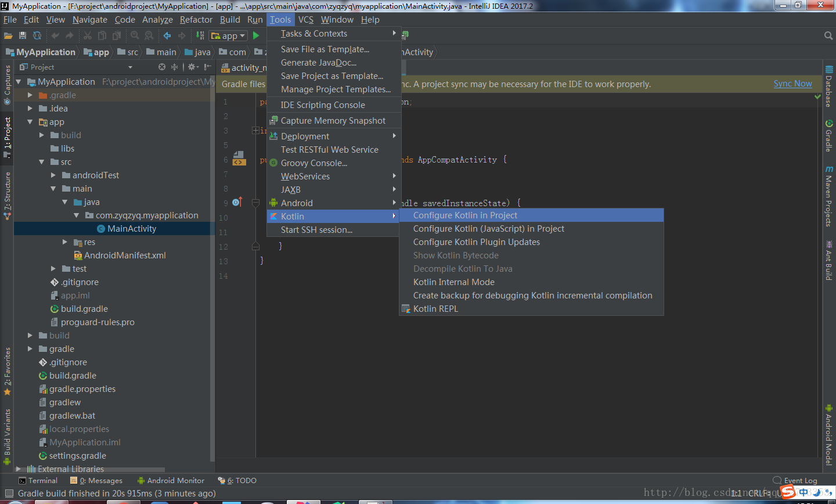Click the Collapse All icon in Project panel
The image size is (836, 504).
tap(174, 67)
